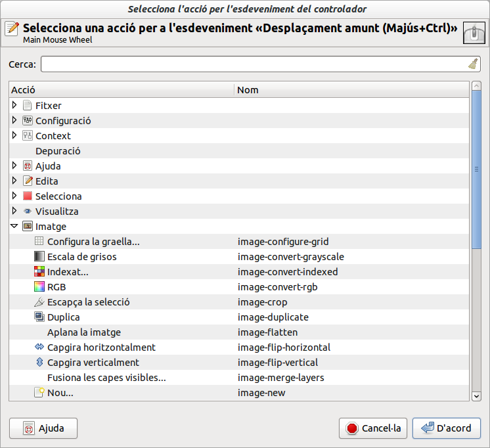Select the Aplana la imatge action
The height and width of the screenshot is (448, 490).
click(x=84, y=332)
